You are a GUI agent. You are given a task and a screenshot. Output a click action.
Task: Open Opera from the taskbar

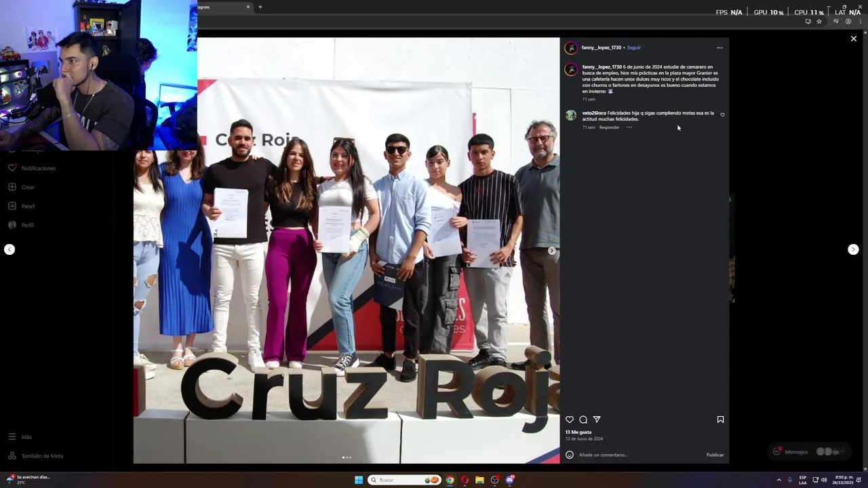coord(465,480)
